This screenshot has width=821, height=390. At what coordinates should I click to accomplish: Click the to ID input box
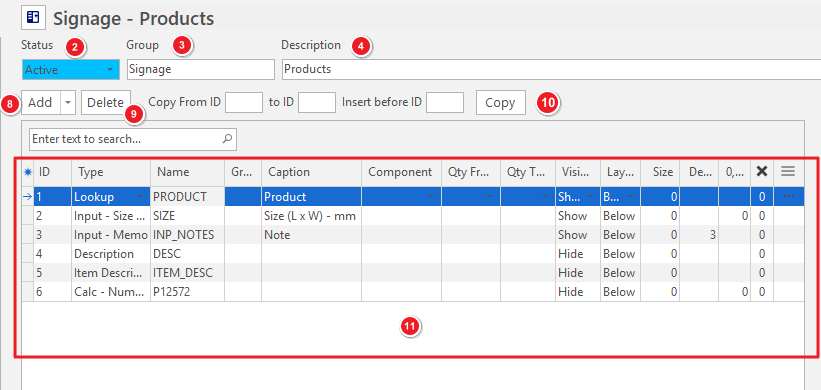click(317, 103)
